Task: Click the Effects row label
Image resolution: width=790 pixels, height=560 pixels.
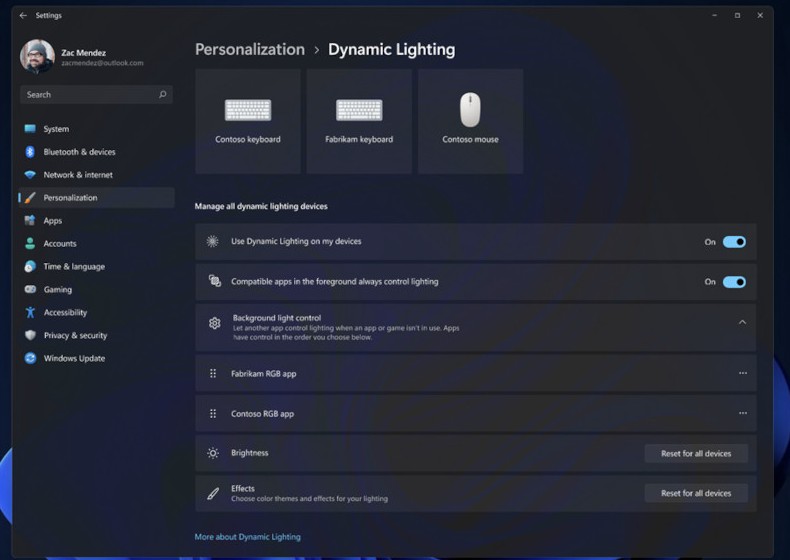Action: [x=242, y=488]
